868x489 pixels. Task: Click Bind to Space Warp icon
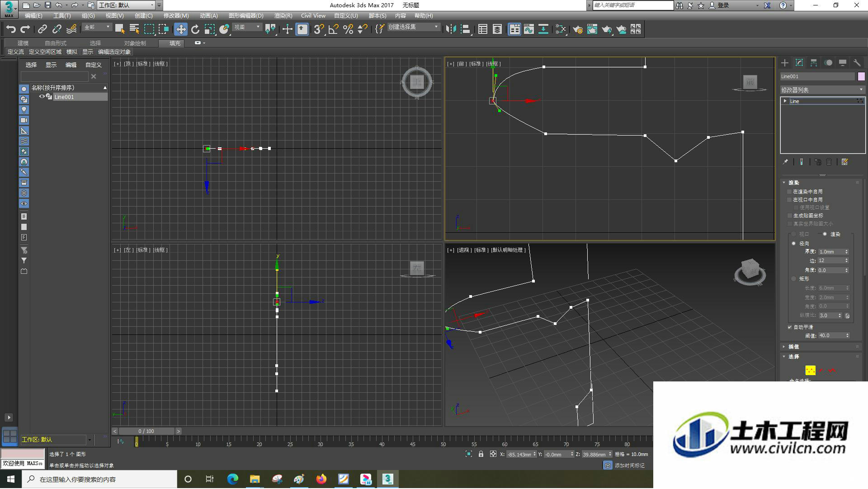[71, 29]
